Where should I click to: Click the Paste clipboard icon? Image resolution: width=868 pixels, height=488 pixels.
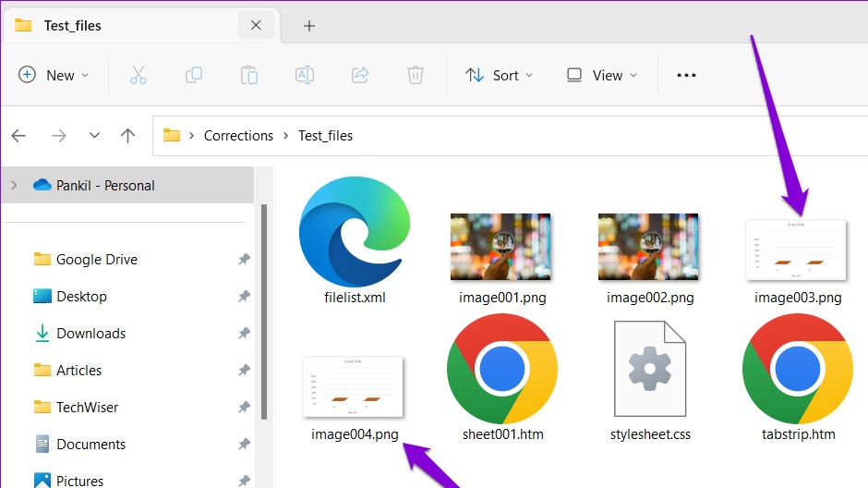click(x=249, y=75)
